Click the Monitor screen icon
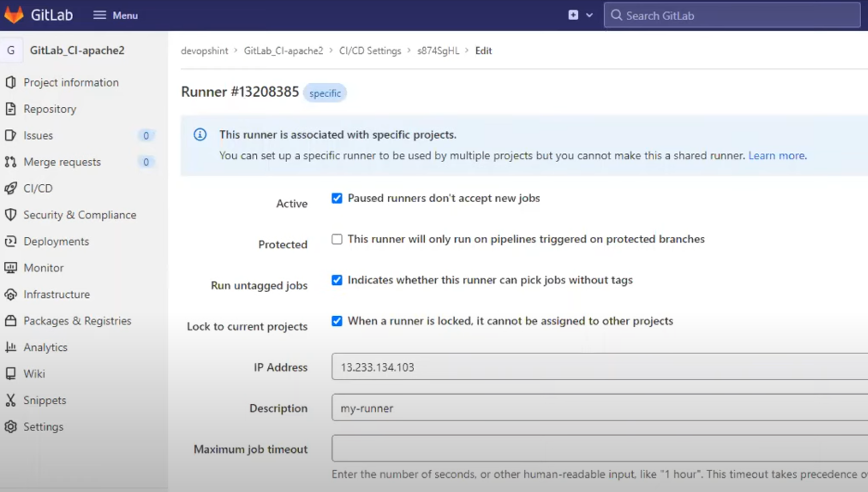The width and height of the screenshot is (868, 492). (x=10, y=267)
